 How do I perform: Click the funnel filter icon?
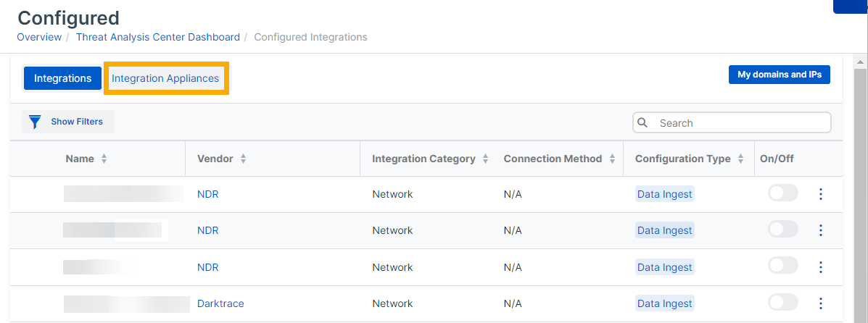[35, 122]
